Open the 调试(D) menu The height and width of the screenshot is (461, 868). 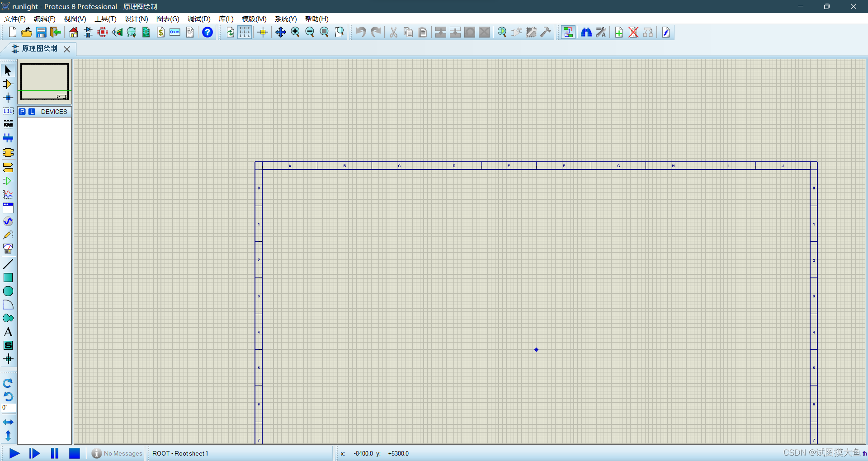(x=198, y=19)
